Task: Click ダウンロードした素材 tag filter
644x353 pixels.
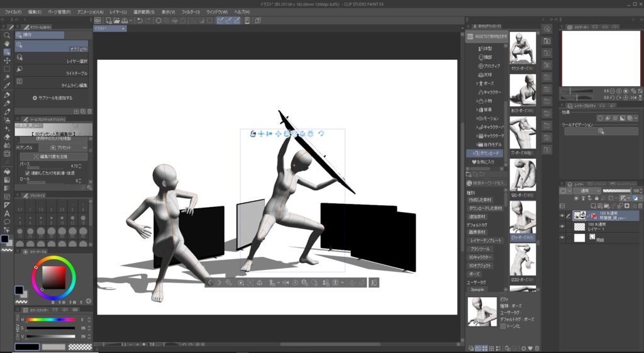Action: tap(486, 208)
